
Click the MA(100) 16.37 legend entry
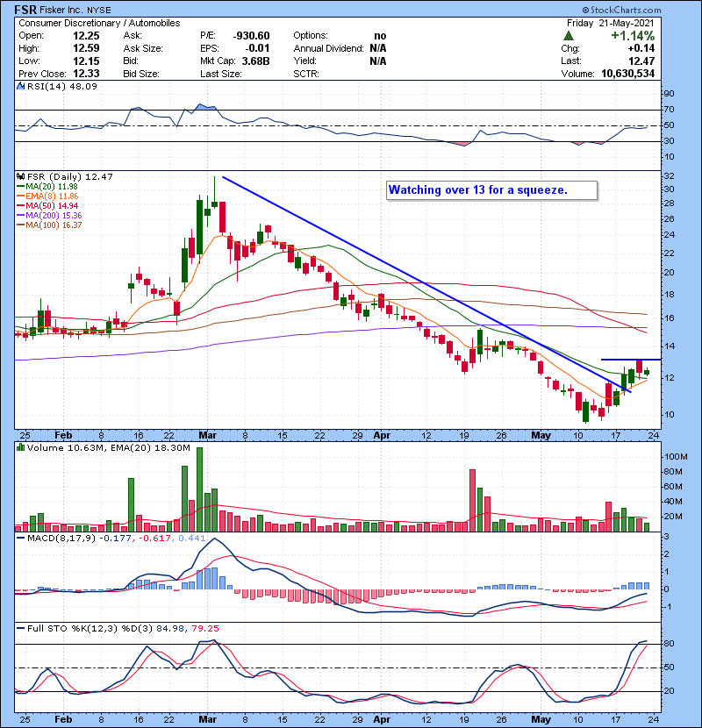(x=50, y=225)
